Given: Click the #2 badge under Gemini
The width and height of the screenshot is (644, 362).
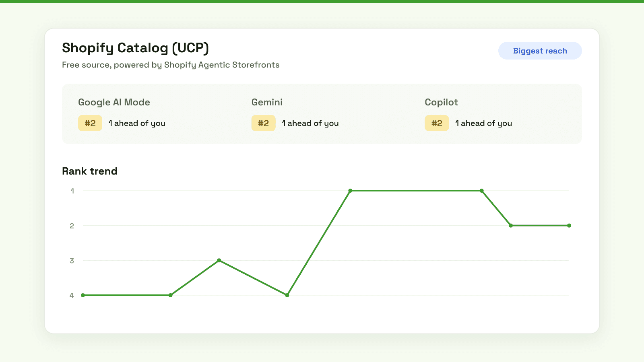Looking at the screenshot, I should point(264,123).
